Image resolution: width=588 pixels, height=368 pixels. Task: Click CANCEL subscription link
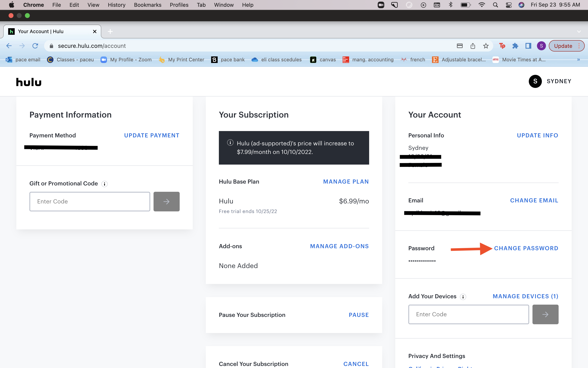coord(356,364)
